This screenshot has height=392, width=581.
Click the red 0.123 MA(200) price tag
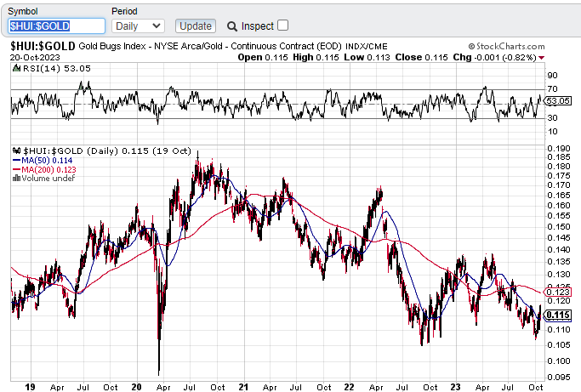558,293
